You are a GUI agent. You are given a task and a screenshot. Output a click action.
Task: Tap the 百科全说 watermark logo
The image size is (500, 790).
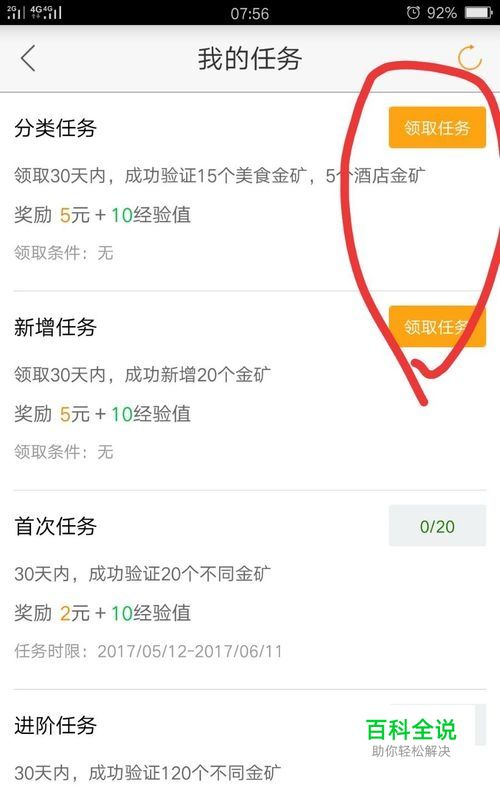click(411, 737)
